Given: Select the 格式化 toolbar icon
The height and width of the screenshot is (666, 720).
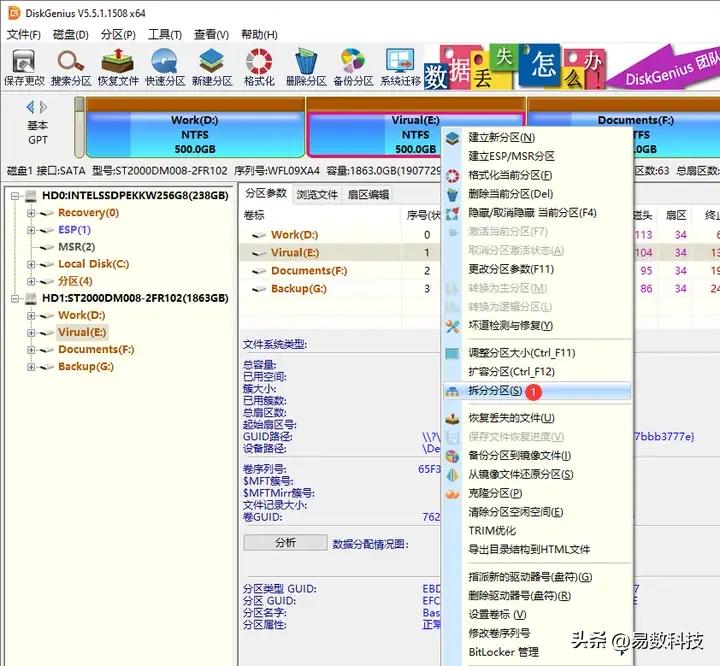Looking at the screenshot, I should coord(259,61).
